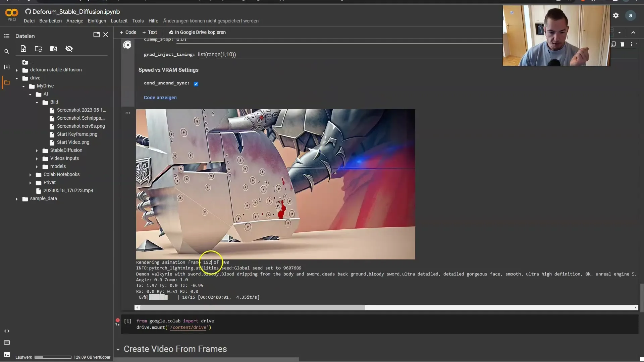Viewport: 644px width, 362px height.
Task: Open the Tools menu
Action: [x=138, y=21]
